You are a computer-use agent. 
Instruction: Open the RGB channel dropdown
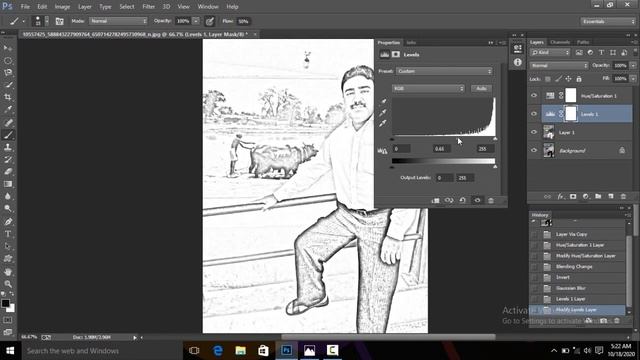[x=429, y=89]
